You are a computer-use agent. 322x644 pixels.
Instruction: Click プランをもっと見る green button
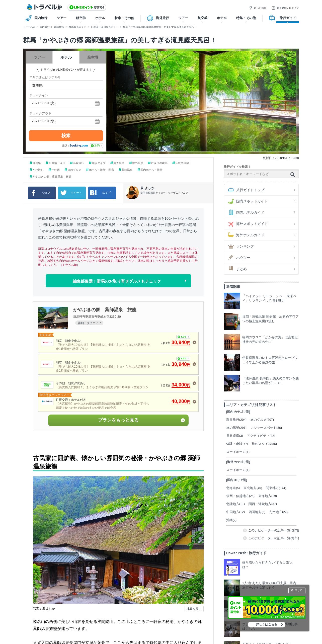pyautogui.click(x=118, y=420)
